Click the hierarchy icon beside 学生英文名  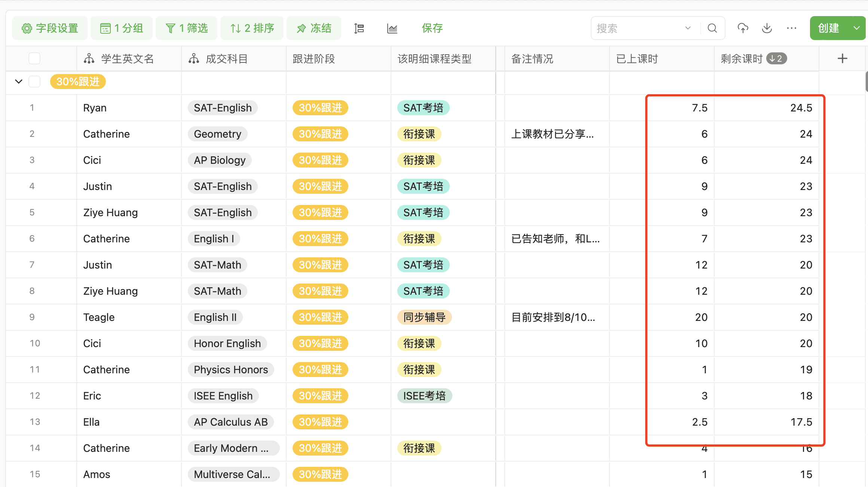click(89, 59)
